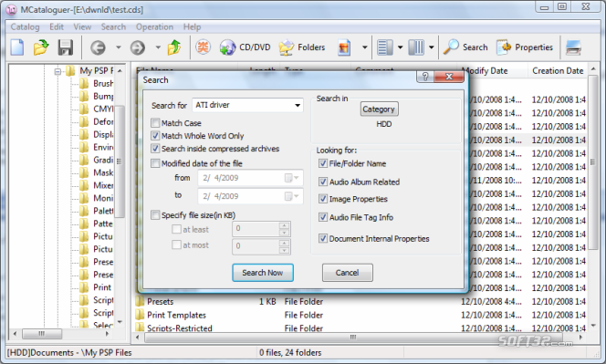Image resolution: width=606 pixels, height=364 pixels.
Task: Click the folder tree vertical scrollbar thumb
Action: coord(120,161)
